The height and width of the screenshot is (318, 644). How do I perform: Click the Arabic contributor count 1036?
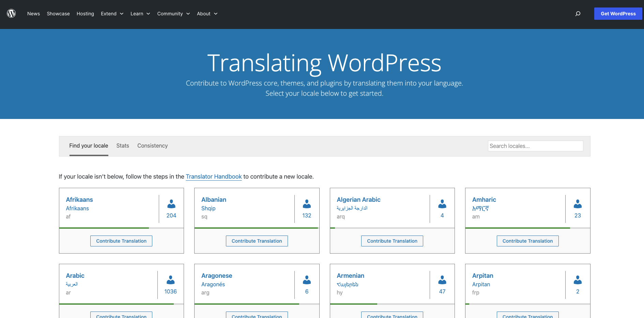171,291
